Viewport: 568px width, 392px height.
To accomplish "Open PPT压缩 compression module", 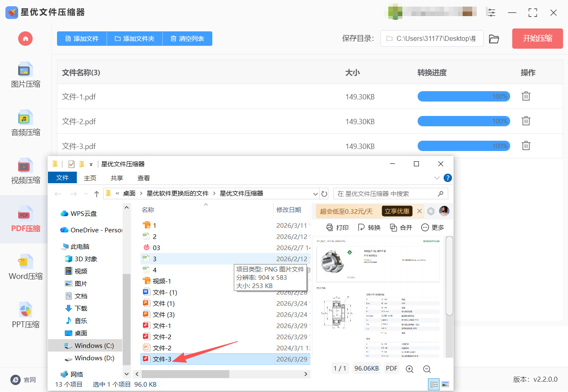I will (x=26, y=316).
